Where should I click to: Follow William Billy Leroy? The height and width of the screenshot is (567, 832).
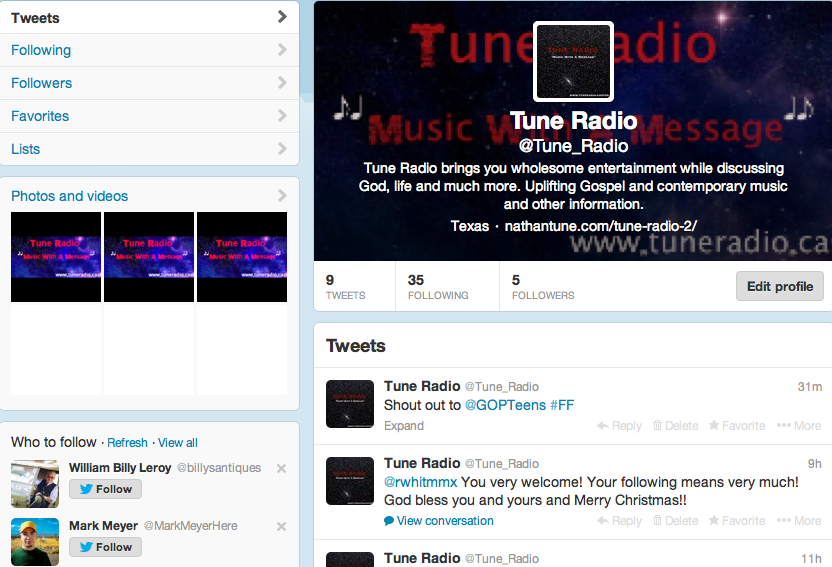(106, 489)
